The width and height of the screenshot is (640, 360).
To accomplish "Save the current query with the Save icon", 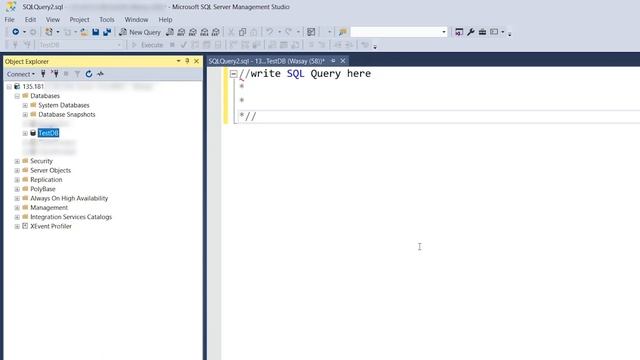I will tap(96, 32).
